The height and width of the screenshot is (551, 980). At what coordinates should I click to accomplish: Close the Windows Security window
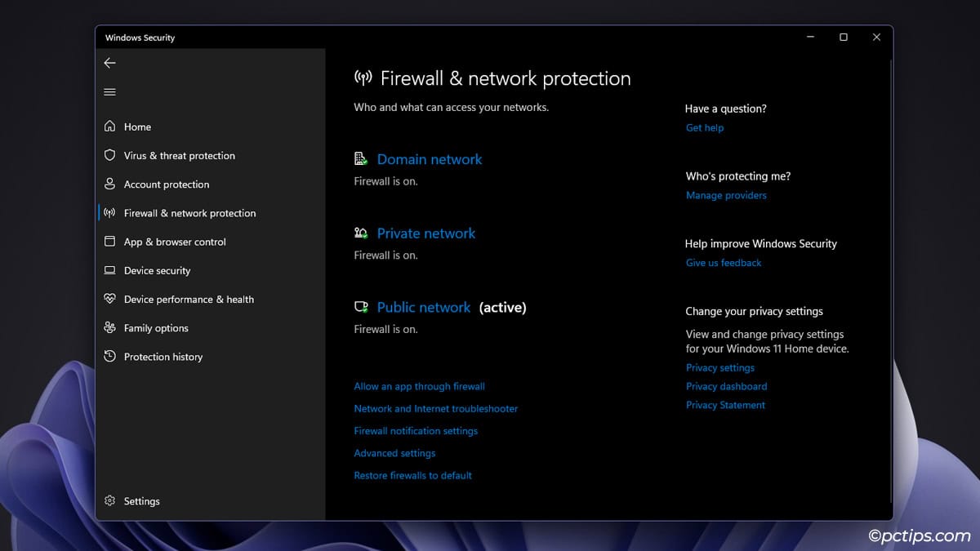[876, 38]
